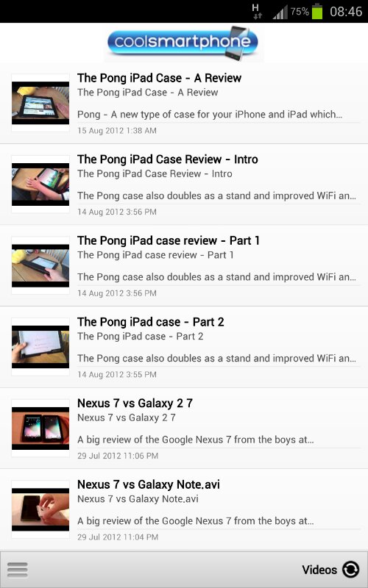368x588 pixels.
Task: Select 'The Pong iPad case review - Part 1' title
Action: [x=169, y=241]
